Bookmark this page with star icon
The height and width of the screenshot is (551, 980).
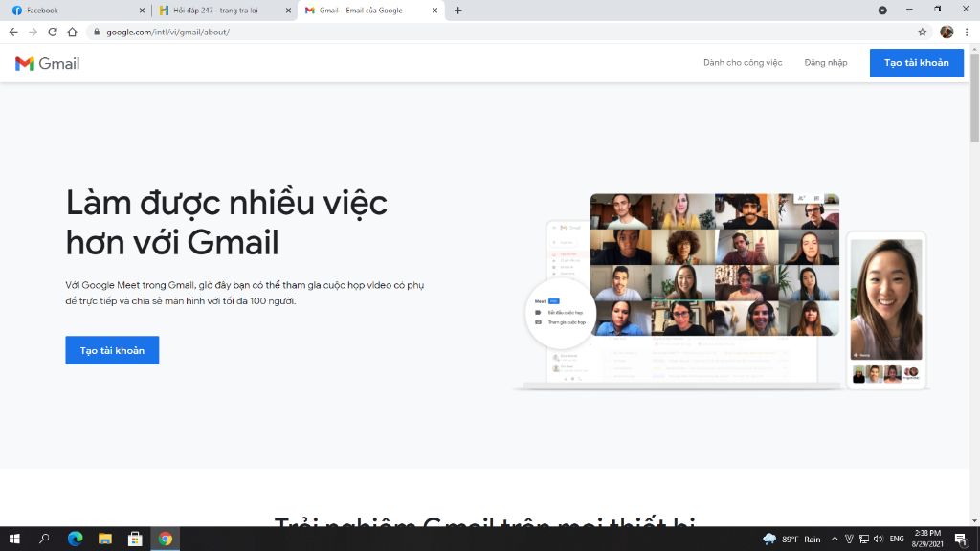tap(922, 32)
